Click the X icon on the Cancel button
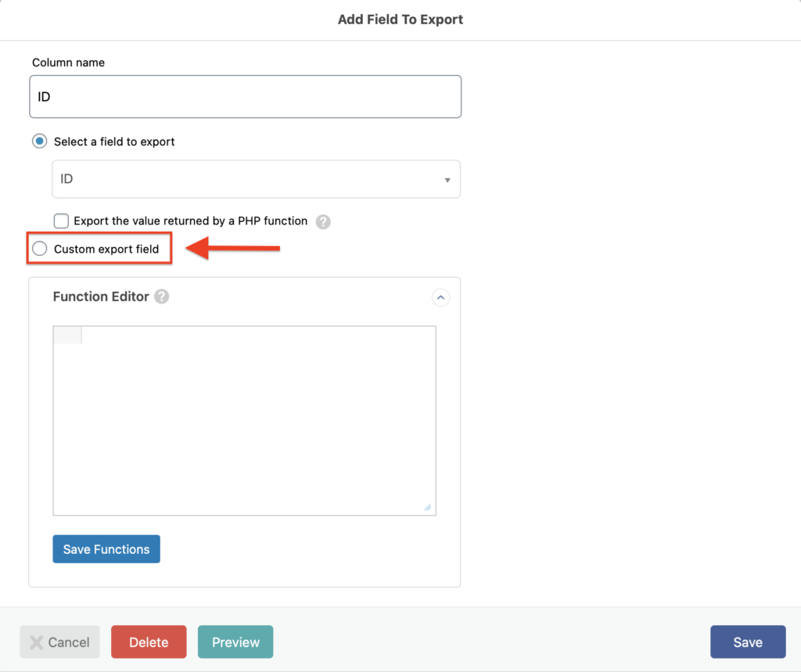 36,642
